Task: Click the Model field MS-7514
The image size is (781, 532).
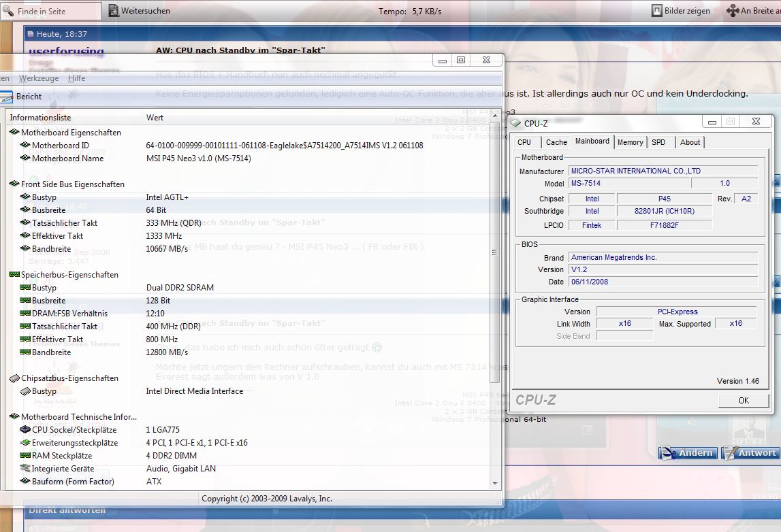Action: click(630, 183)
